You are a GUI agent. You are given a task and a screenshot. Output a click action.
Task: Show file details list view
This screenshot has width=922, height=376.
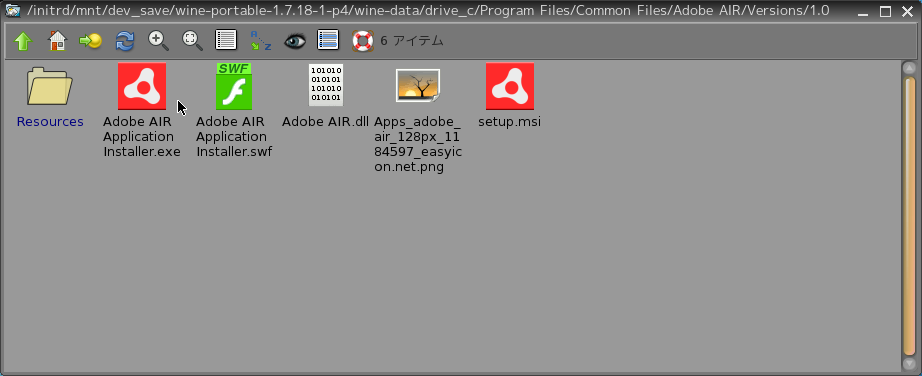226,40
